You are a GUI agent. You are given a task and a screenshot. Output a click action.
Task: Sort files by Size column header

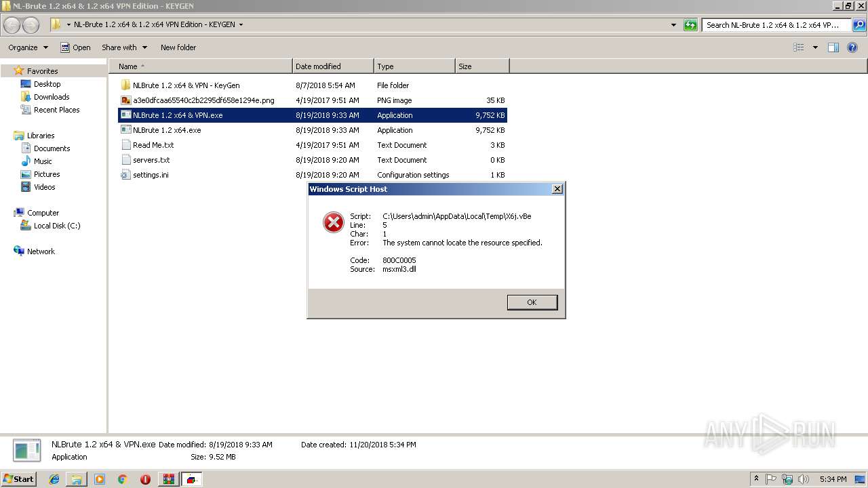[482, 66]
